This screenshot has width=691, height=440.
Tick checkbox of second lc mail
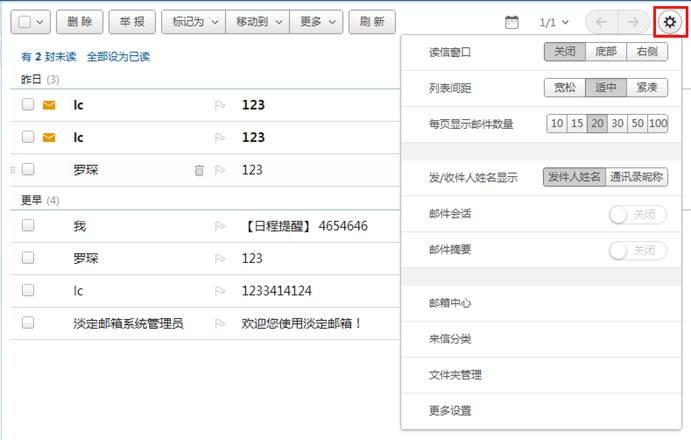pyautogui.click(x=28, y=137)
